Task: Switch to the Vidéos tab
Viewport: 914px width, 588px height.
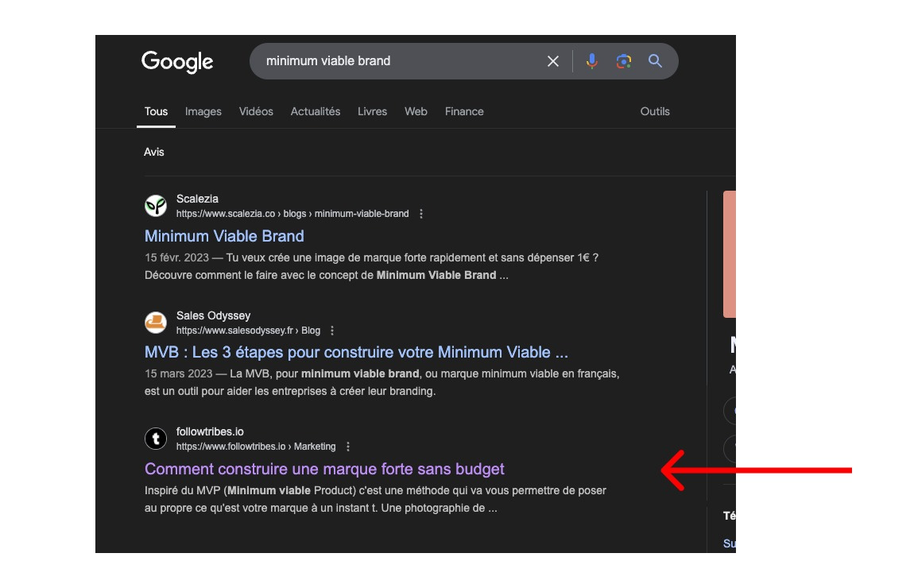Action: coord(256,111)
